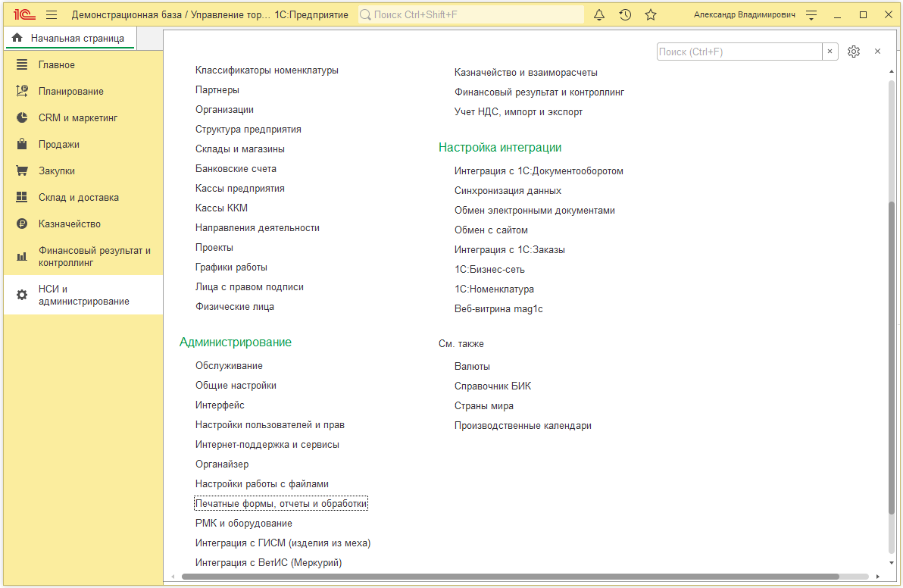Click the 1C logo icon
This screenshot has width=903, height=588.
click(24, 15)
